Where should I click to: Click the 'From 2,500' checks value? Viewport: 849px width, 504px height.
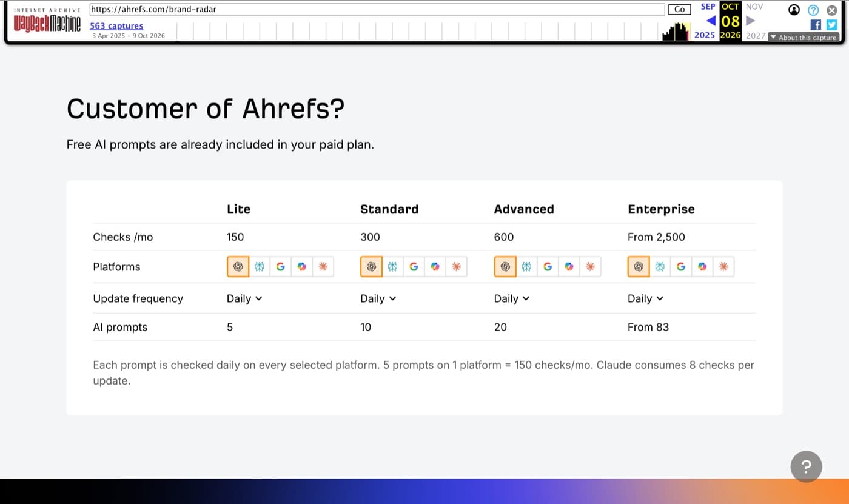[656, 237]
